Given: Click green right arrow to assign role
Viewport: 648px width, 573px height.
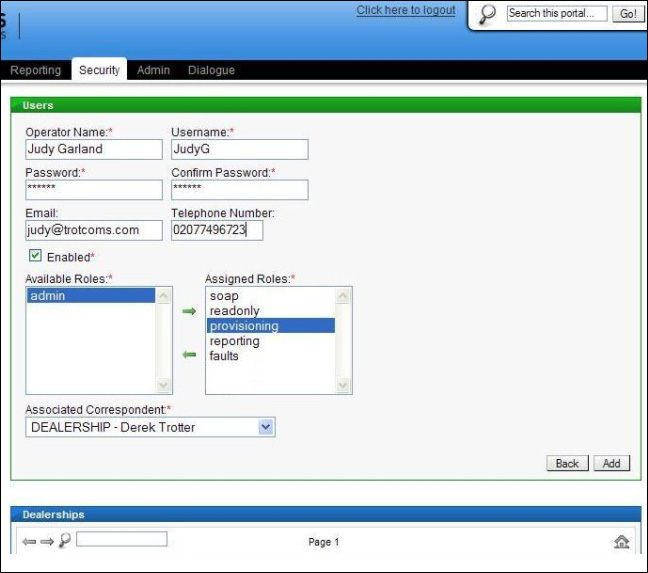Looking at the screenshot, I should 189,312.
